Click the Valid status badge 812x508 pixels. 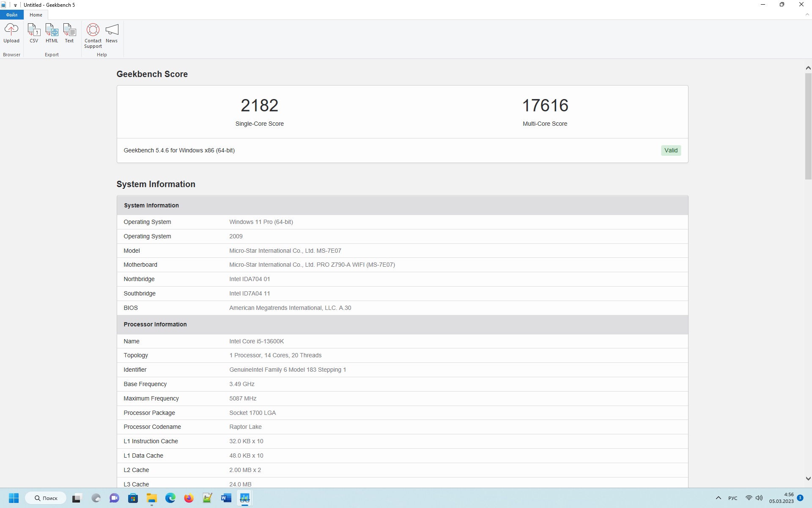point(671,150)
